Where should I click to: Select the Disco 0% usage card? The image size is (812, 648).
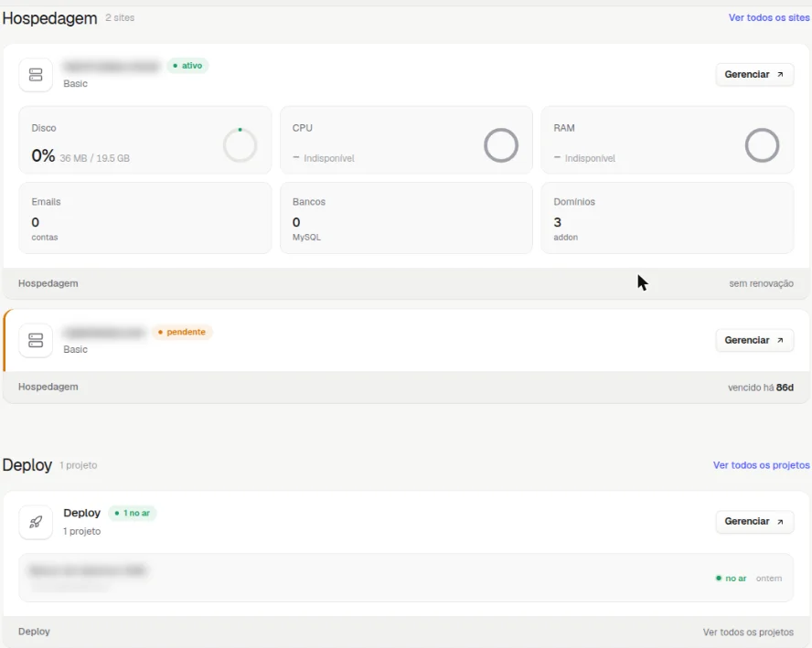pyautogui.click(x=145, y=140)
